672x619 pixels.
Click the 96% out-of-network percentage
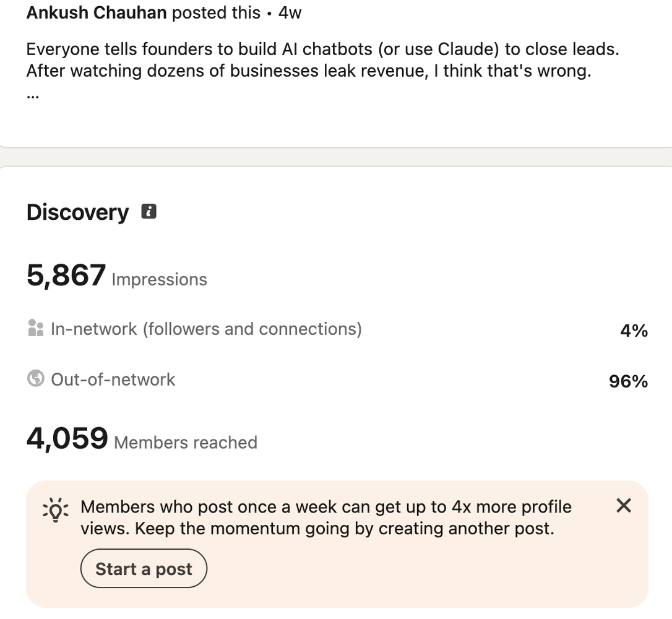(x=628, y=381)
